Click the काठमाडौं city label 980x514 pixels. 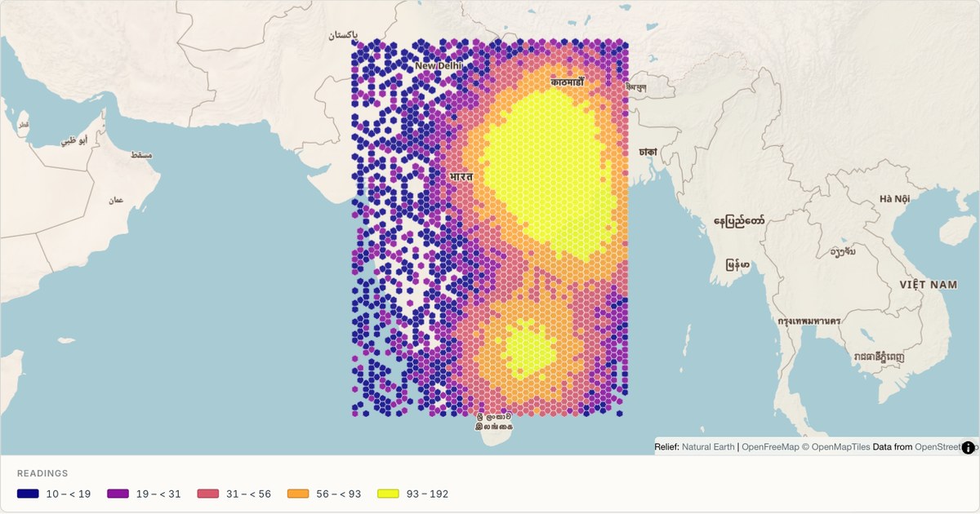click(568, 82)
